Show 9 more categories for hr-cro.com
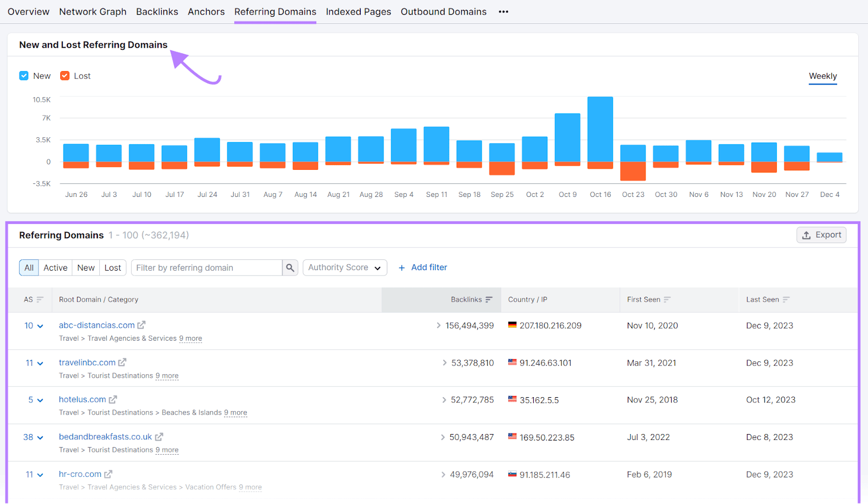The width and height of the screenshot is (868, 504). (x=250, y=487)
